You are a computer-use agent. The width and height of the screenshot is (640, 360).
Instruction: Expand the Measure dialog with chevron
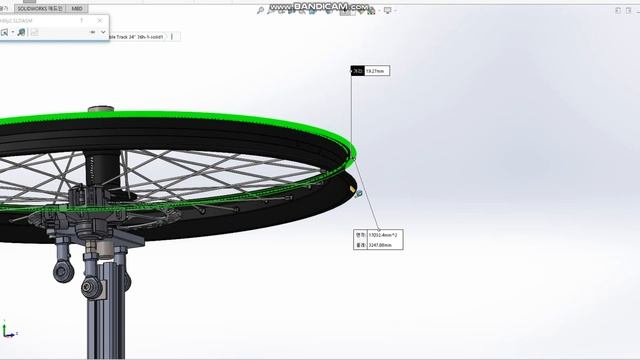click(103, 32)
